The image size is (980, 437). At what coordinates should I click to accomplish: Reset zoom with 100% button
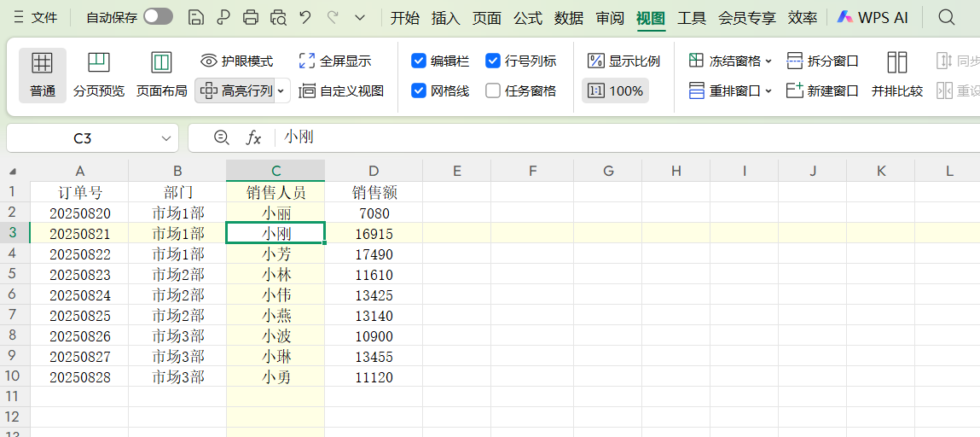tap(616, 90)
